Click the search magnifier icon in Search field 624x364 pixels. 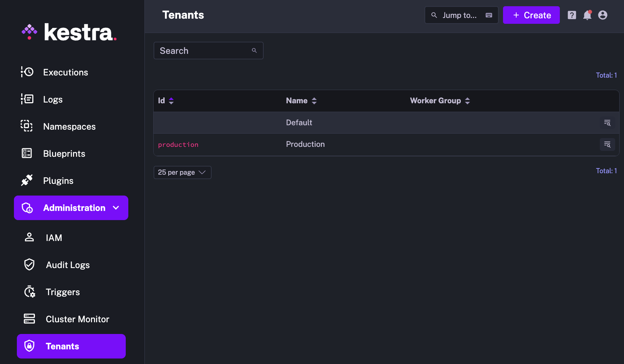tap(254, 51)
